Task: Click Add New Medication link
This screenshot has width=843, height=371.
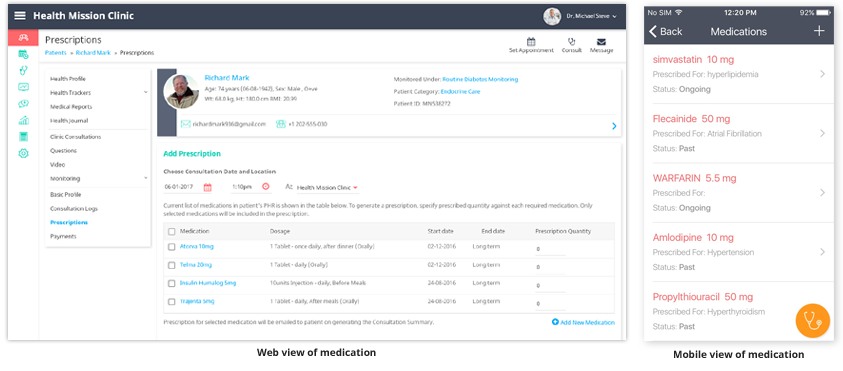Action: [583, 322]
